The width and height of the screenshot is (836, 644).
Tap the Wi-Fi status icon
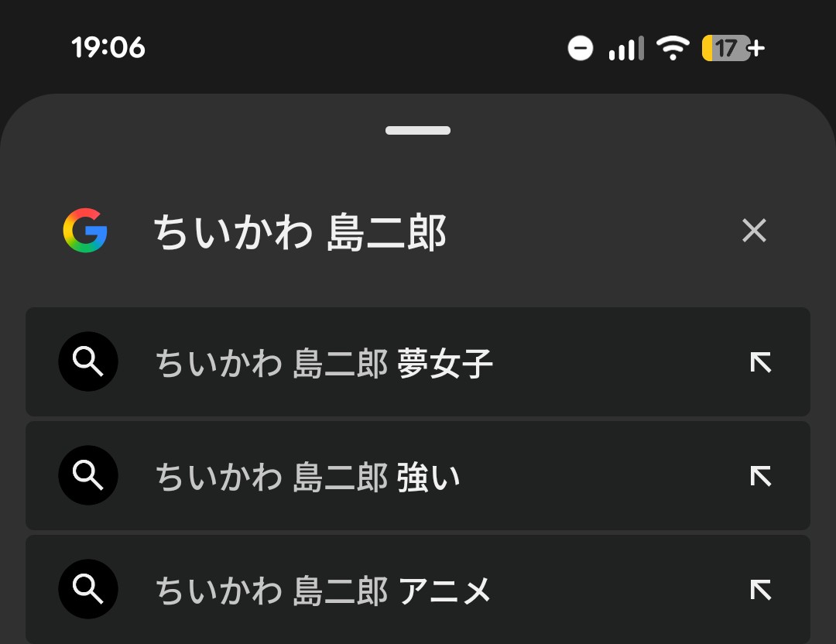[673, 49]
